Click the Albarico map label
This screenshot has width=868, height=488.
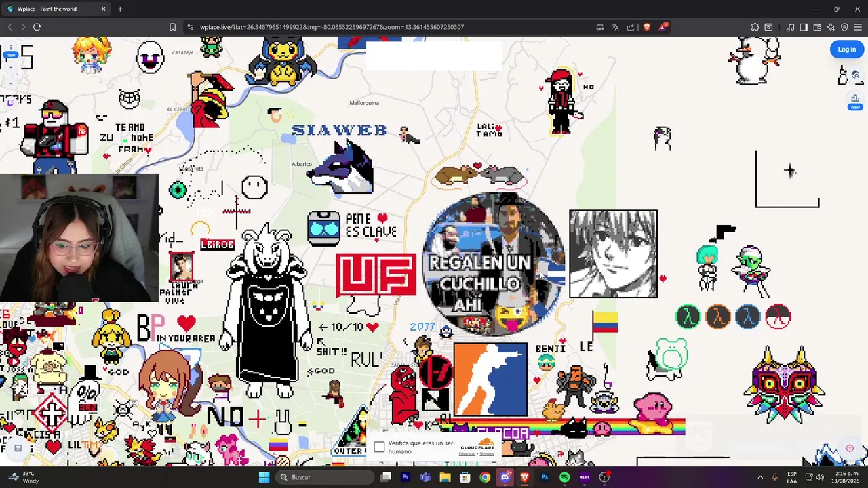pyautogui.click(x=302, y=164)
